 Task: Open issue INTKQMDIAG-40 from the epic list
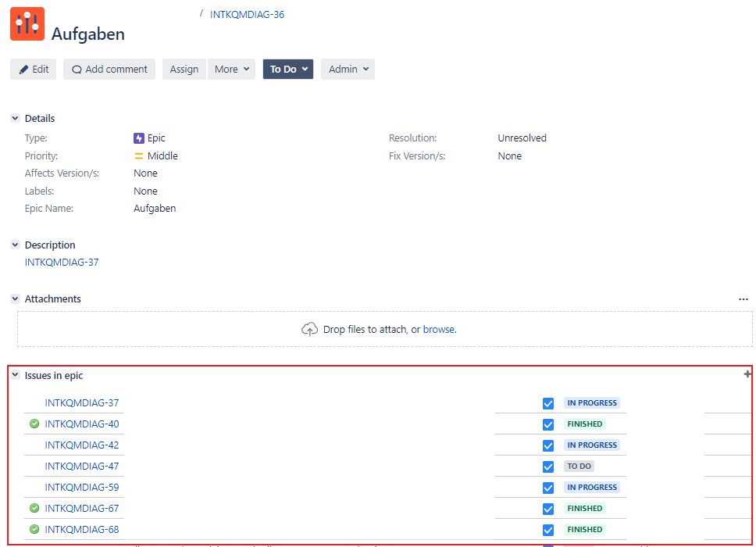82,424
